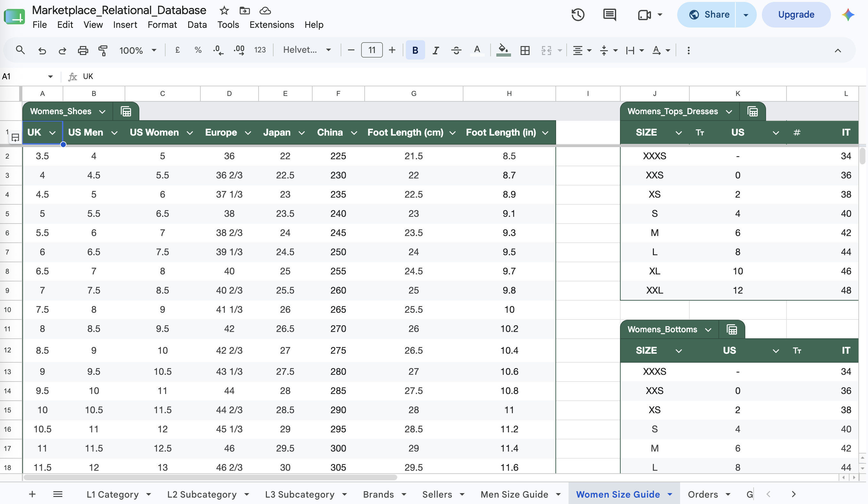Select the paint format roller icon
The height and width of the screenshot is (504, 868).
point(103,50)
